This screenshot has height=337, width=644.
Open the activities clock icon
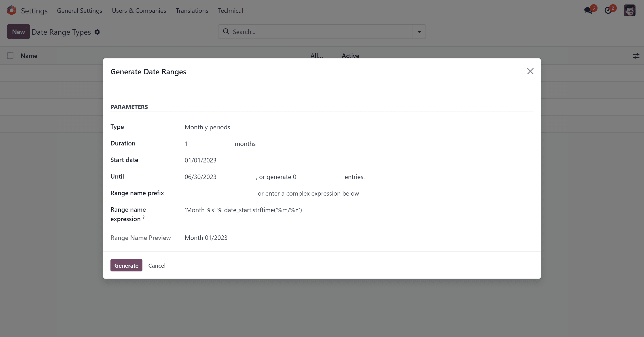(608, 11)
